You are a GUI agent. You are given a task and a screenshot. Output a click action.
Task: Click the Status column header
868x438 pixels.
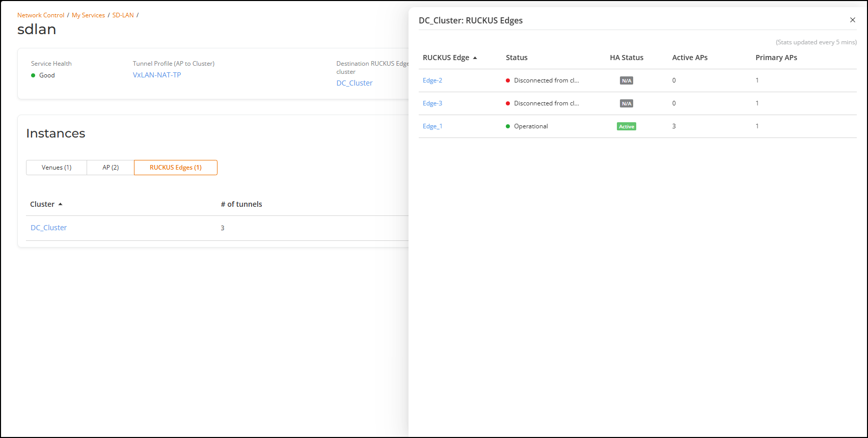[517, 58]
